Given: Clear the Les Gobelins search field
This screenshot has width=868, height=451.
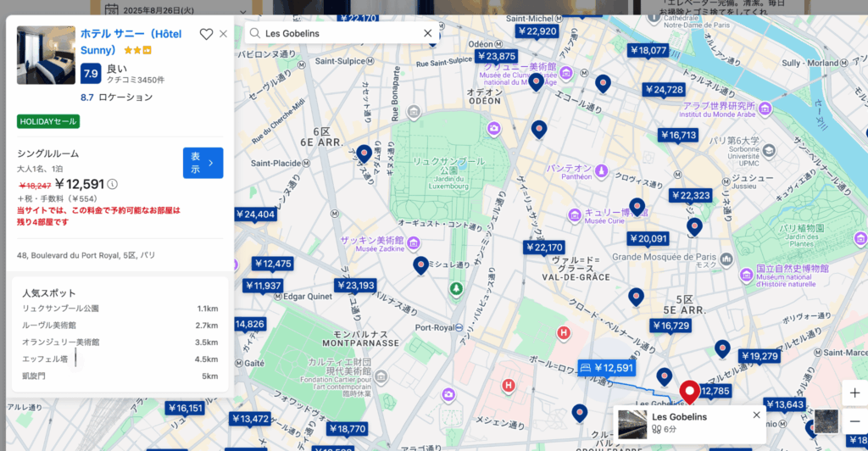Looking at the screenshot, I should click(427, 33).
